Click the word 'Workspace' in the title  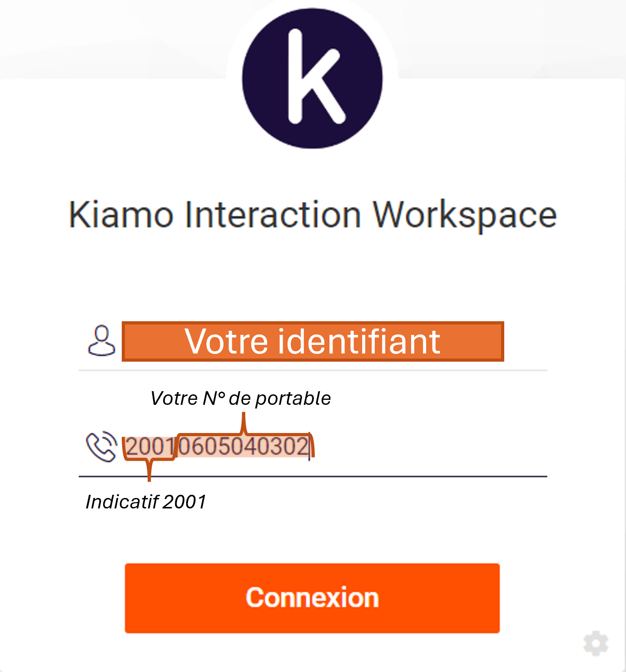pyautogui.click(x=465, y=215)
